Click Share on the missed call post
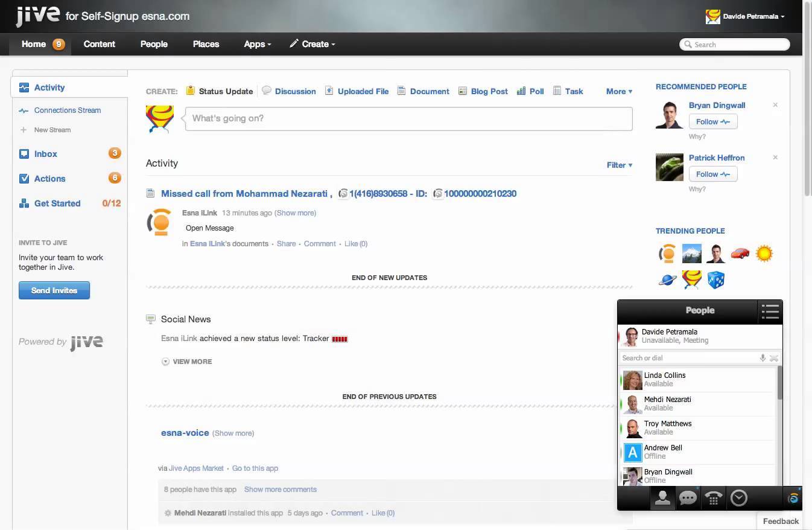 [x=286, y=244]
